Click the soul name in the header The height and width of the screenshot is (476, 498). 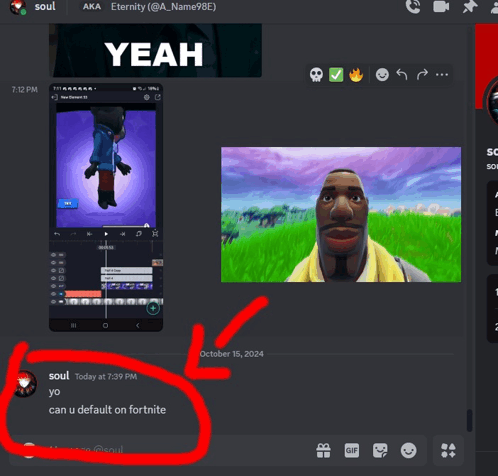pos(45,6)
